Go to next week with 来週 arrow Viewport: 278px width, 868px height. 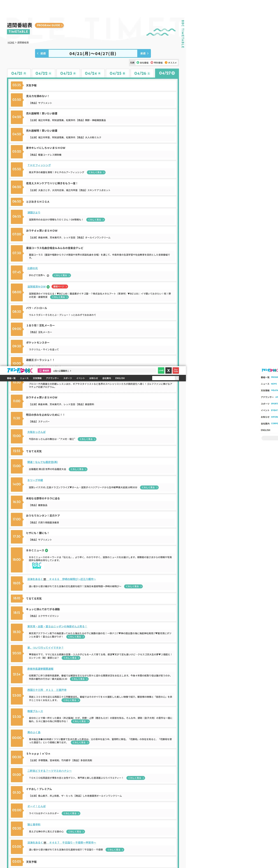(144, 54)
